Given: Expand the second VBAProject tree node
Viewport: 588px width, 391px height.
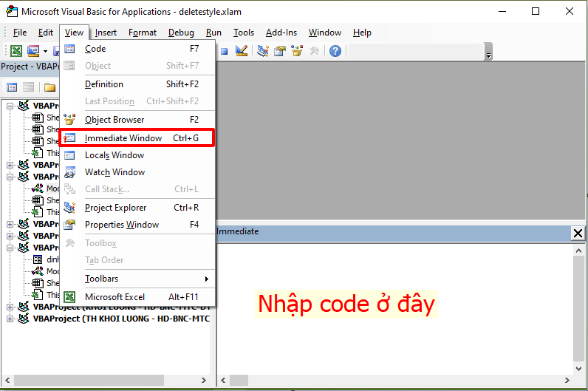Looking at the screenshot, I should point(10,165).
